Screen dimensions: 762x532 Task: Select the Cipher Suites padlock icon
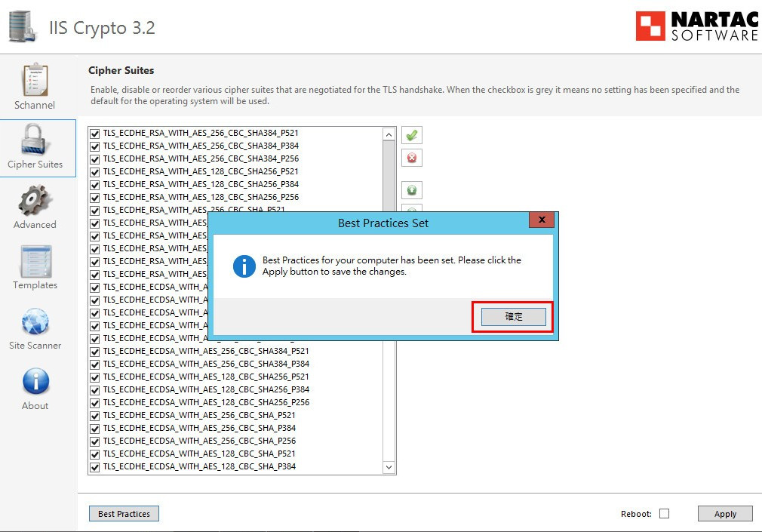tap(34, 139)
